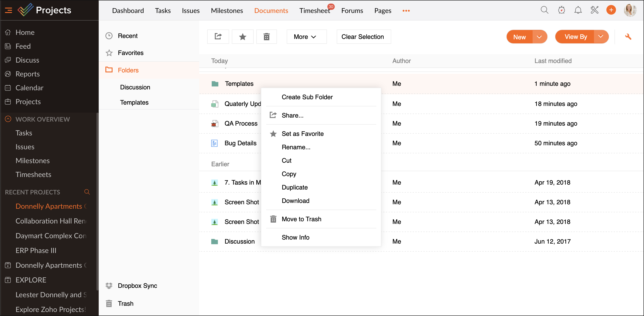Click the share icon in the toolbar
This screenshot has height=316, width=644.
(x=218, y=36)
